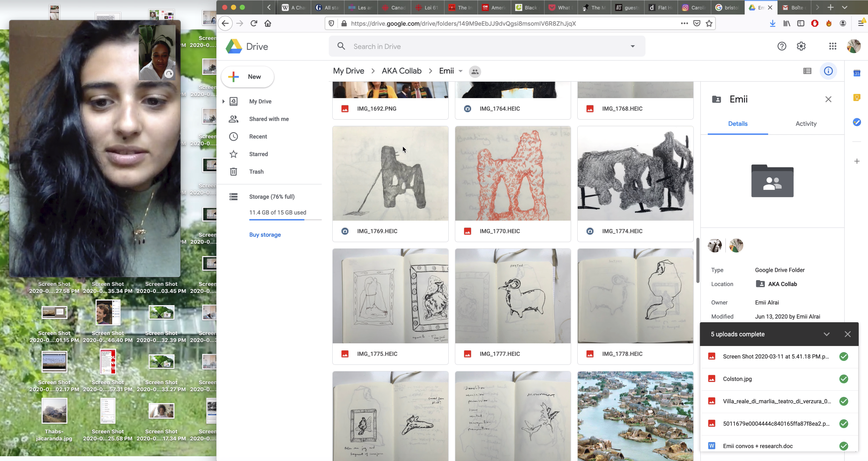Click the storage usage progress bar

285,219
